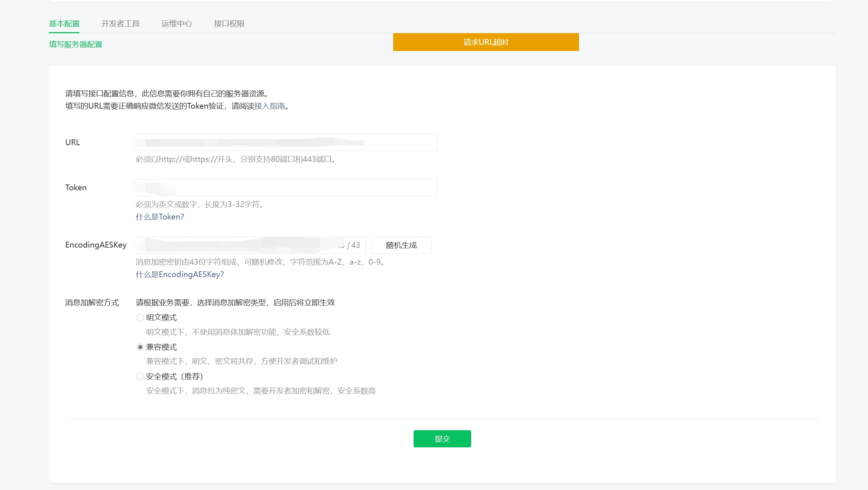The image size is (868, 490).
Task: Click into the Token input field
Action: click(286, 188)
